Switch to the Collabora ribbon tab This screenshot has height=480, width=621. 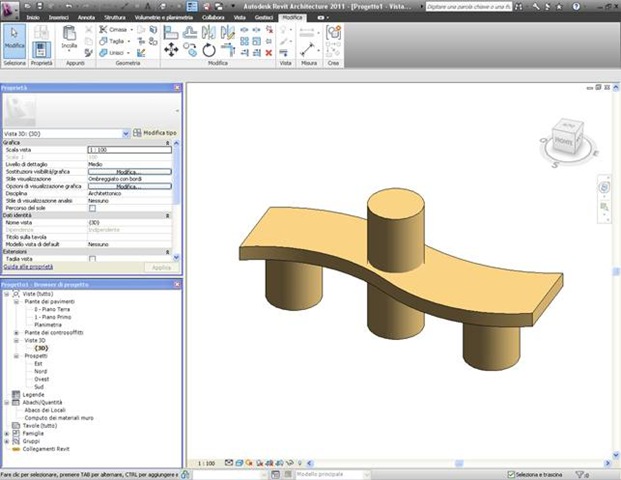[x=213, y=18]
